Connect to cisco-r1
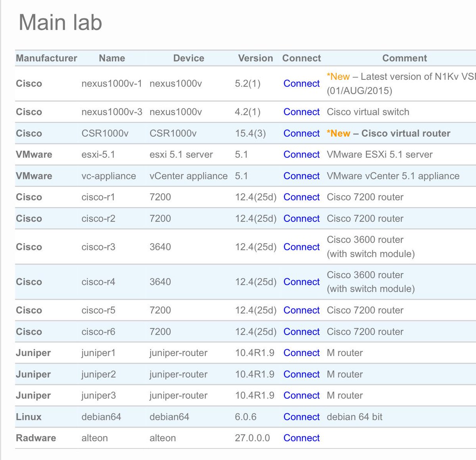Screen dimensions: 476x460 pos(301,197)
